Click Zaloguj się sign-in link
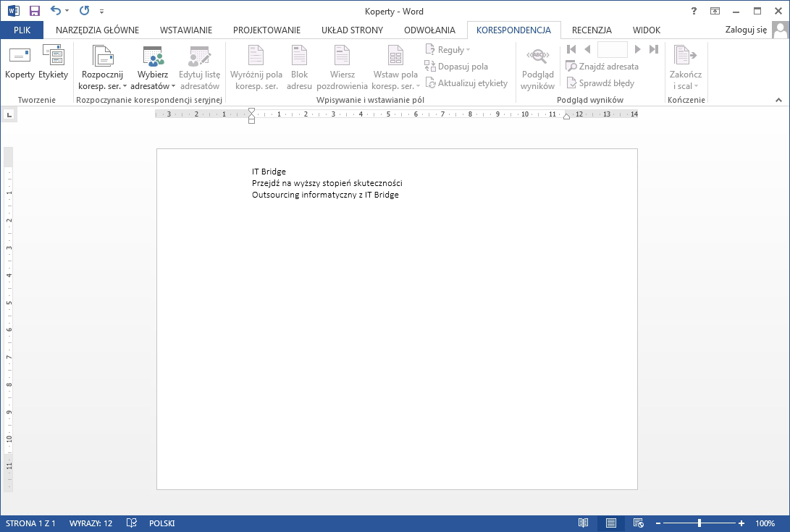790x532 pixels. click(746, 30)
